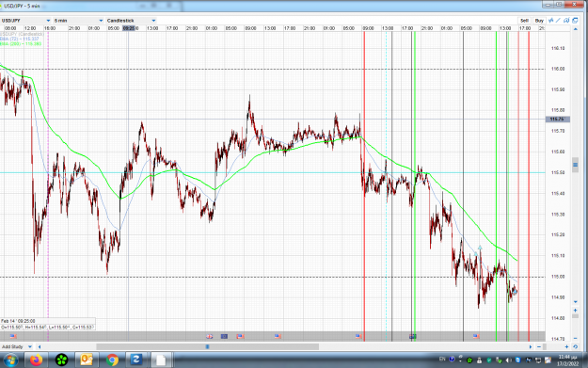Click the volume speaker tray icon
588x368 pixels.
[508, 360]
